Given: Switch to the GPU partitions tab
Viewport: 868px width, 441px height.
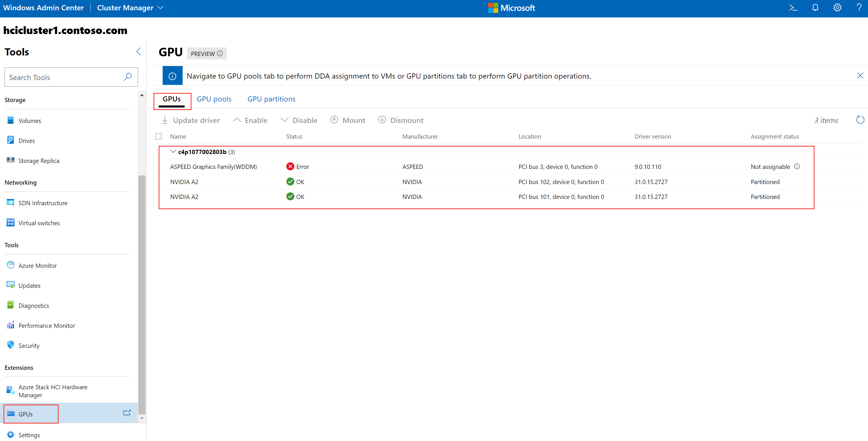Looking at the screenshot, I should click(271, 99).
